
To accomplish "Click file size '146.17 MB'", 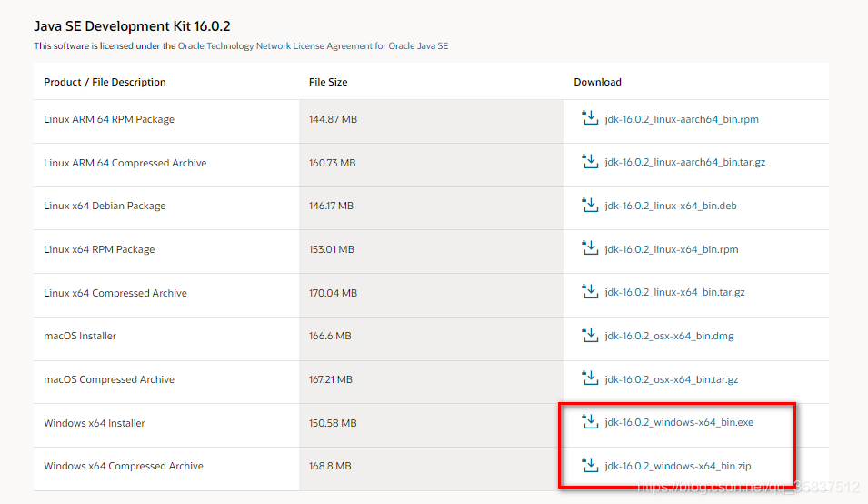I will [331, 206].
